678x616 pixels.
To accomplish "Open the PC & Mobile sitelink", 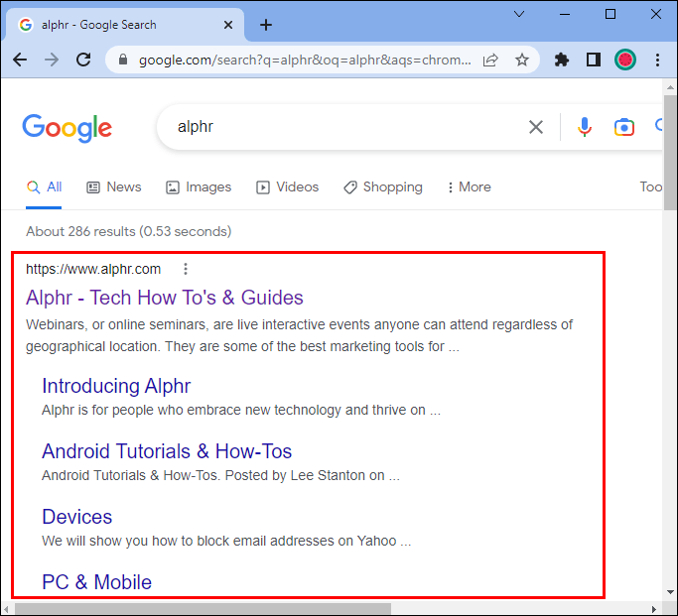I will [96, 582].
